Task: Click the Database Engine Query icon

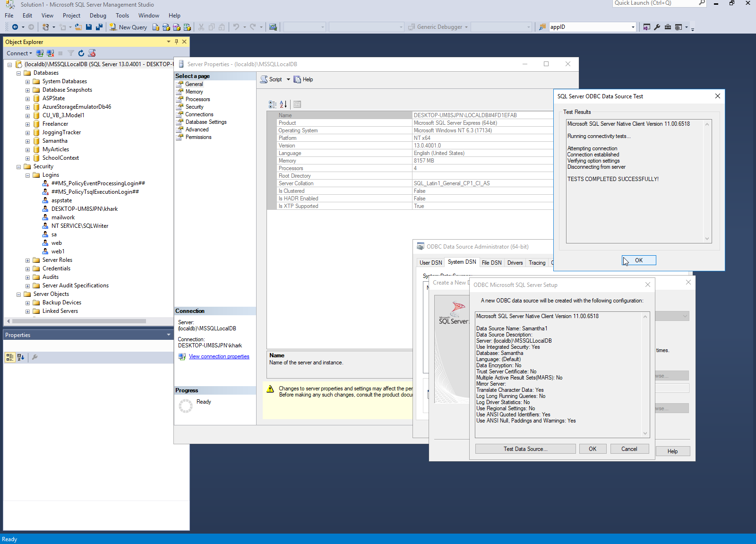Action: (155, 27)
